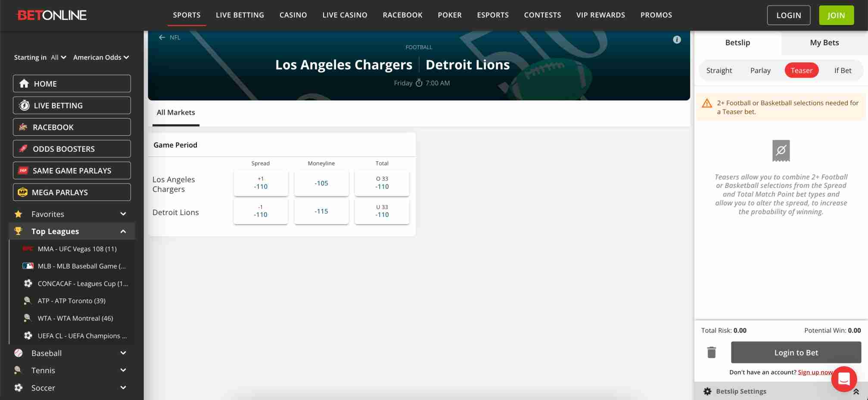This screenshot has width=868, height=400.
Task: Open the live chat bubble icon
Action: (x=844, y=379)
